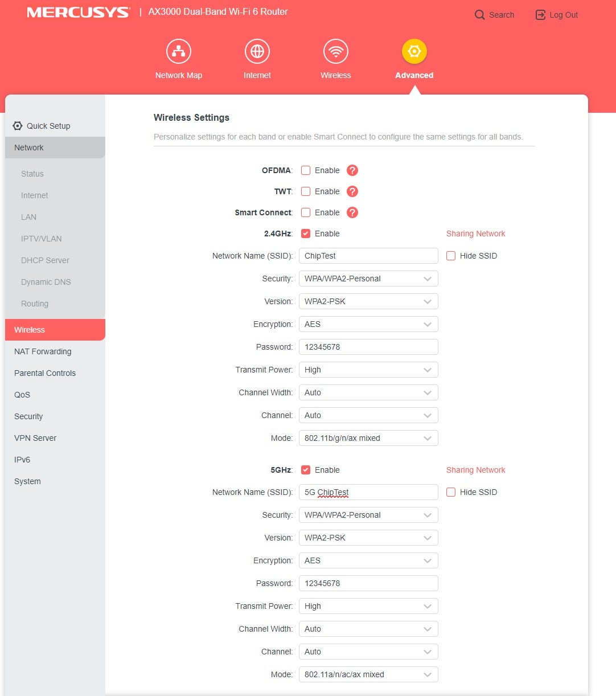The width and height of the screenshot is (616, 696).
Task: Uncheck the 2.4GHz Enable checkbox
Action: tap(306, 234)
